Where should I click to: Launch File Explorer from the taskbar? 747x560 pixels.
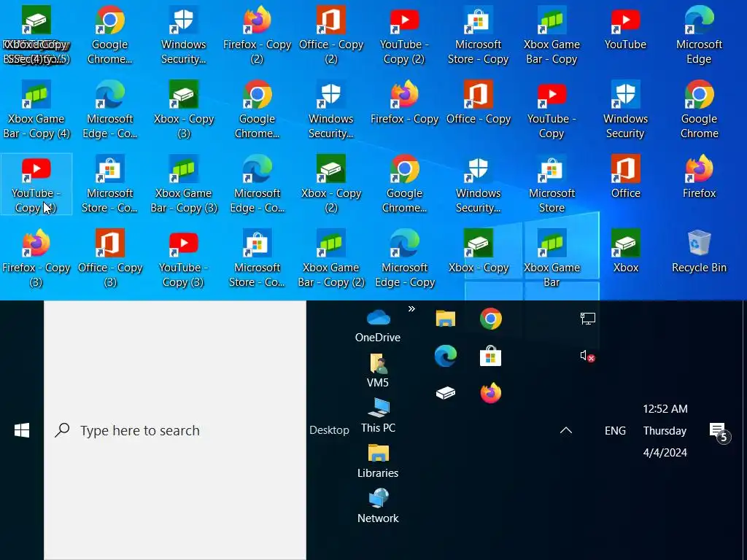click(446, 319)
